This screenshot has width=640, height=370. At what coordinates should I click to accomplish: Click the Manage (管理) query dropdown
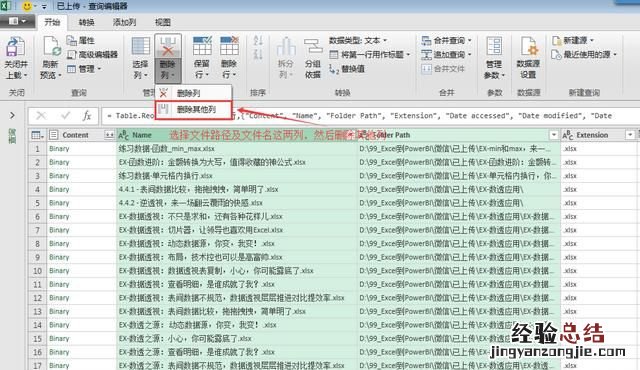click(84, 69)
